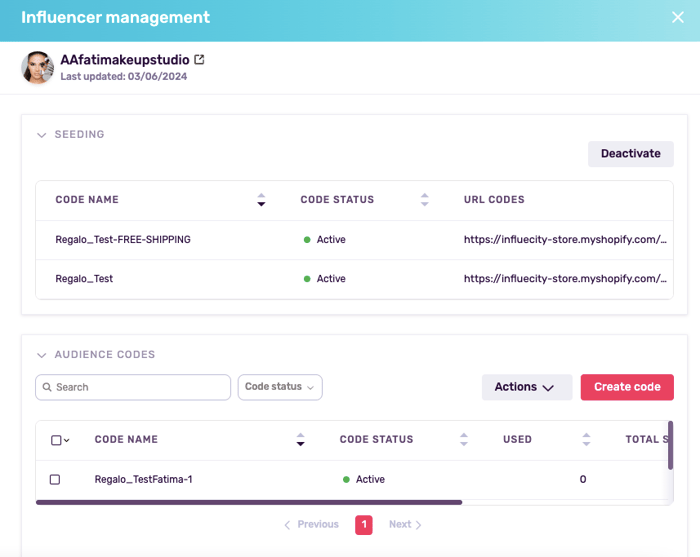
Task: Collapse the Seeding section
Action: click(42, 135)
